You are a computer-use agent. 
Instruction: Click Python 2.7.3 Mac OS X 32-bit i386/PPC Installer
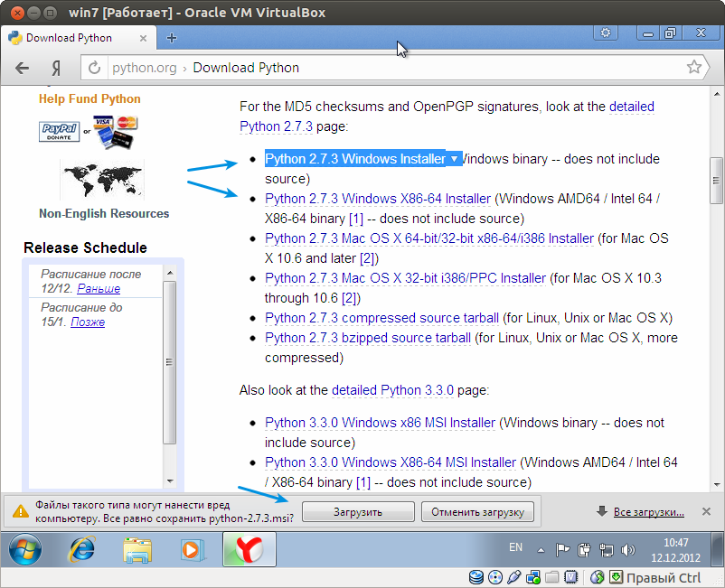pyautogui.click(x=406, y=278)
